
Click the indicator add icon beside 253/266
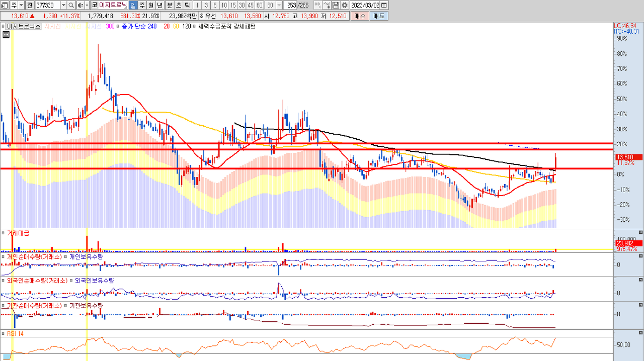pyautogui.click(x=318, y=5)
